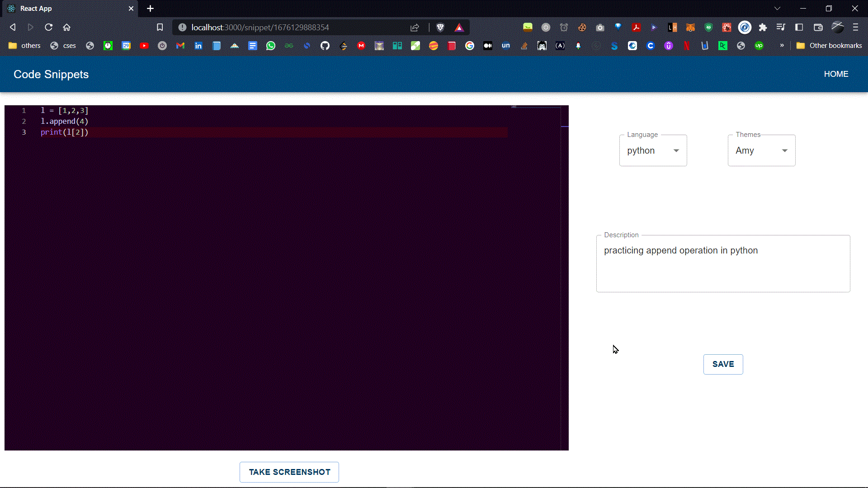Select line 3 print statement in editor
Screen dimensions: 868x488
click(x=64, y=132)
